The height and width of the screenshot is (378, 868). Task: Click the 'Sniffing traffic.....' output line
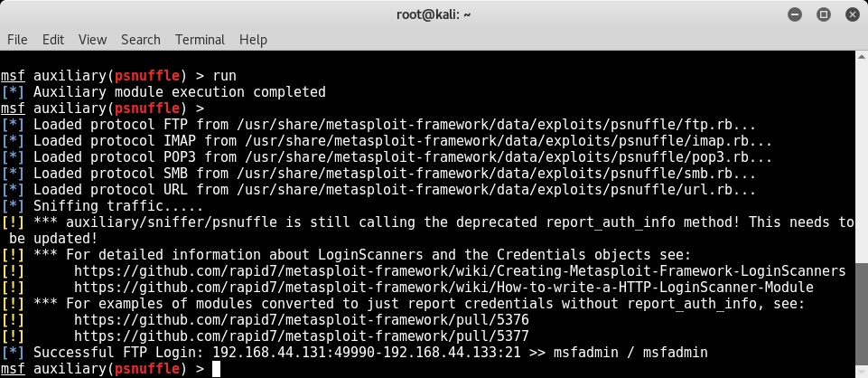click(102, 206)
